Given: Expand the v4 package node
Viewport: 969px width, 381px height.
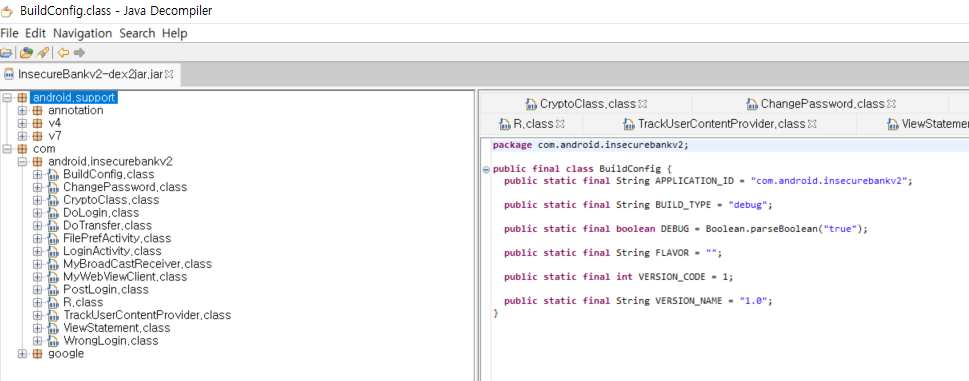Looking at the screenshot, I should (23, 123).
